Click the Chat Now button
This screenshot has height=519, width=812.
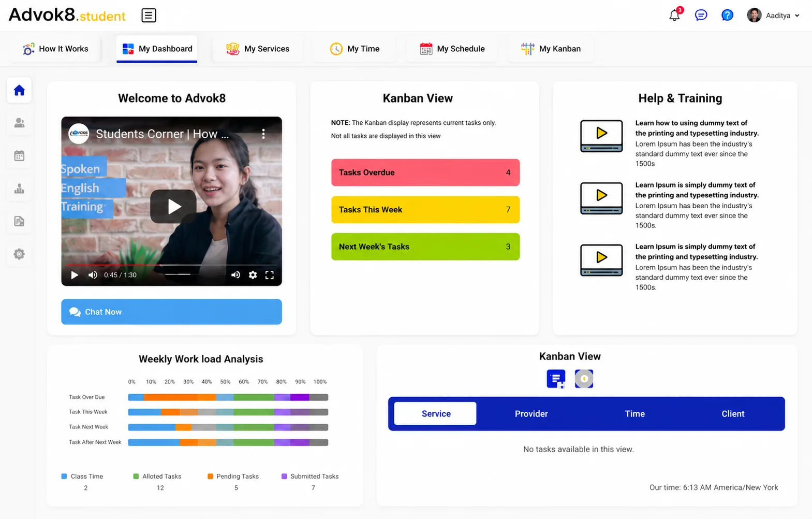[171, 312]
